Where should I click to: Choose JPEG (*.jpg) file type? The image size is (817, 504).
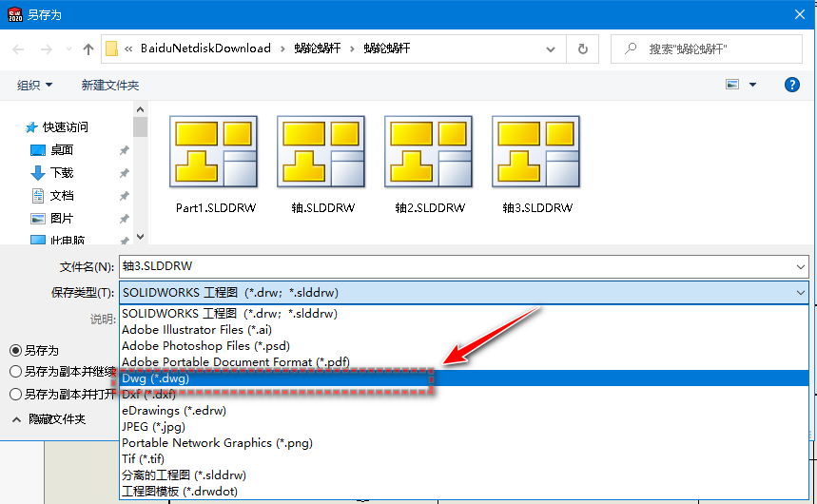(x=464, y=426)
